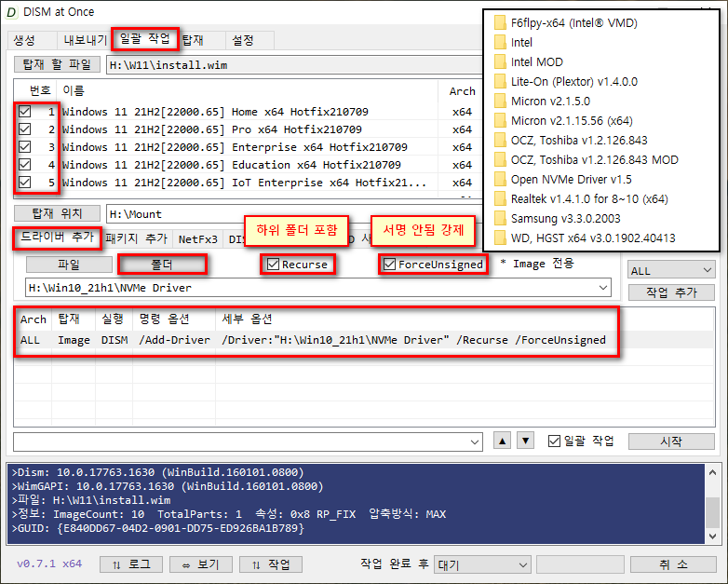The width and height of the screenshot is (728, 584).
Task: Click the log panel scrollbar thumb
Action: (713, 512)
